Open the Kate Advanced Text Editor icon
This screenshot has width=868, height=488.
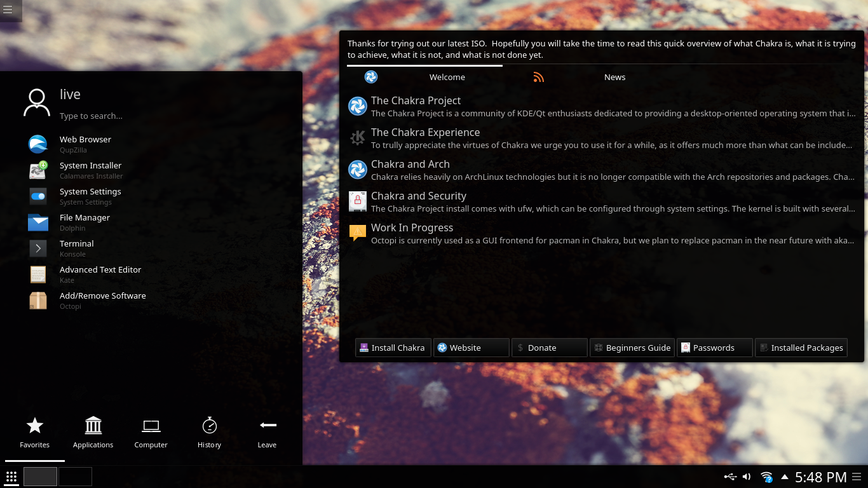(x=38, y=274)
